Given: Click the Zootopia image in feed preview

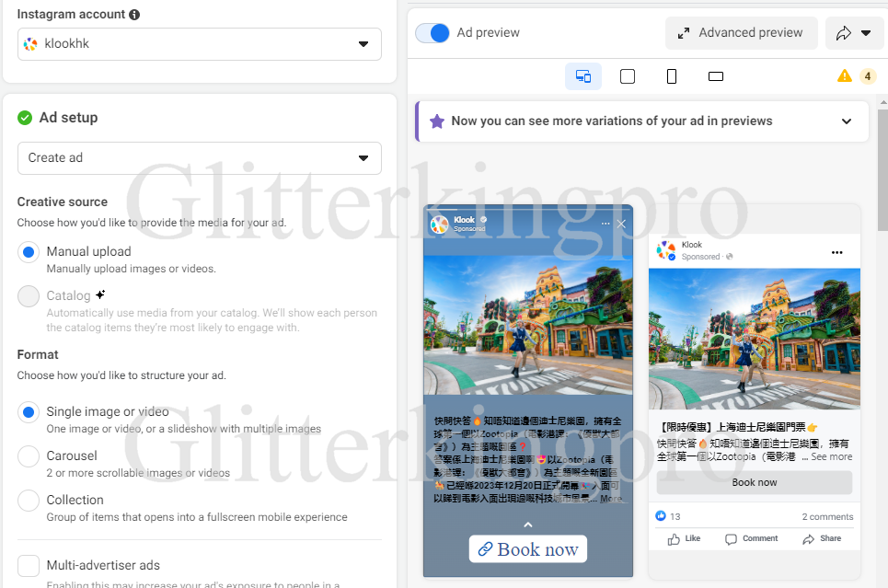Looking at the screenshot, I should (755, 339).
